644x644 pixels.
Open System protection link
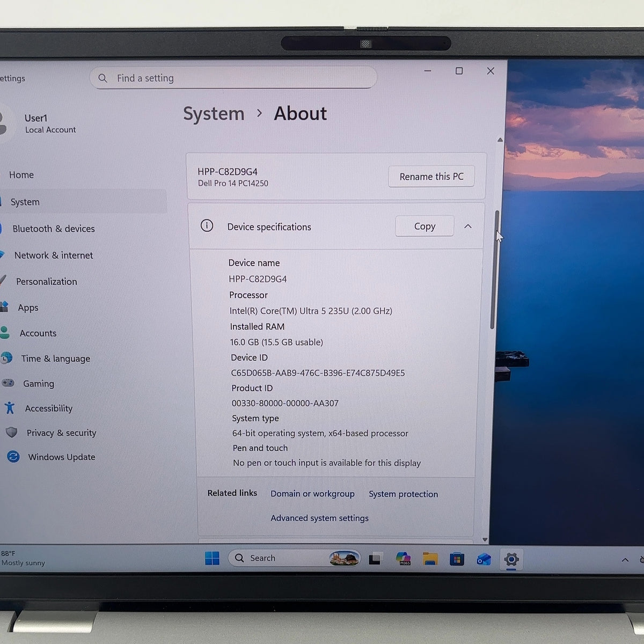coord(403,494)
